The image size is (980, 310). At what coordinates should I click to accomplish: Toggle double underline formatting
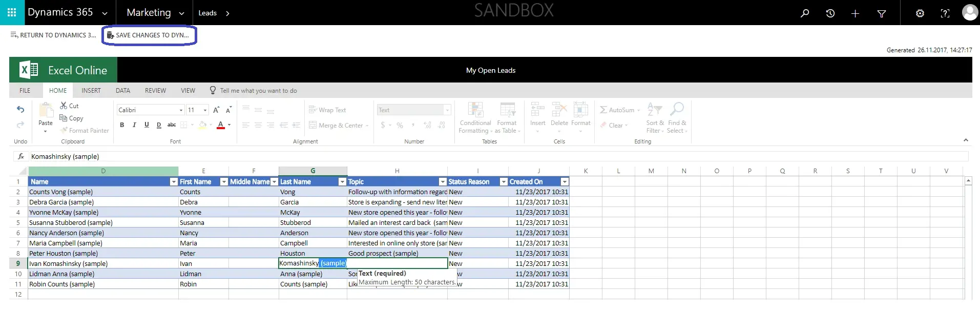(159, 125)
